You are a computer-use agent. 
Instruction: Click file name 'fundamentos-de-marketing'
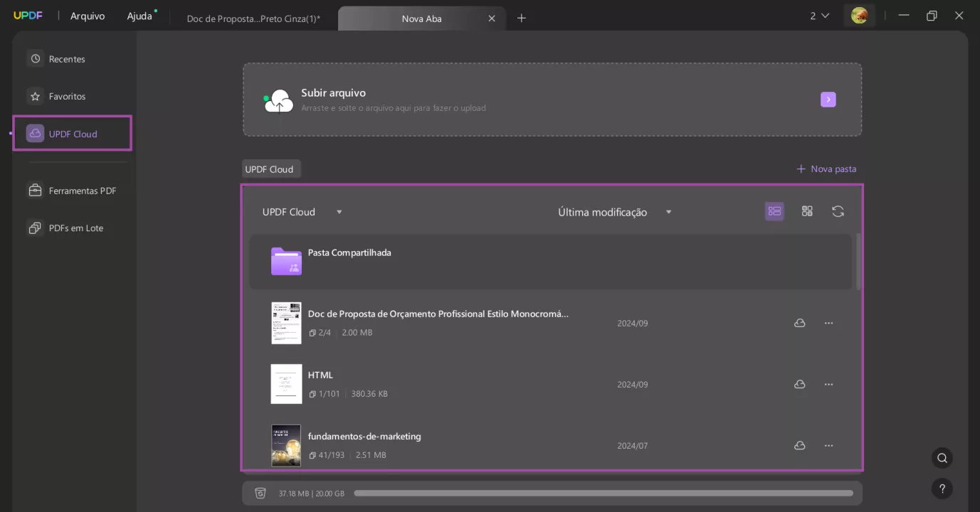[x=364, y=436]
